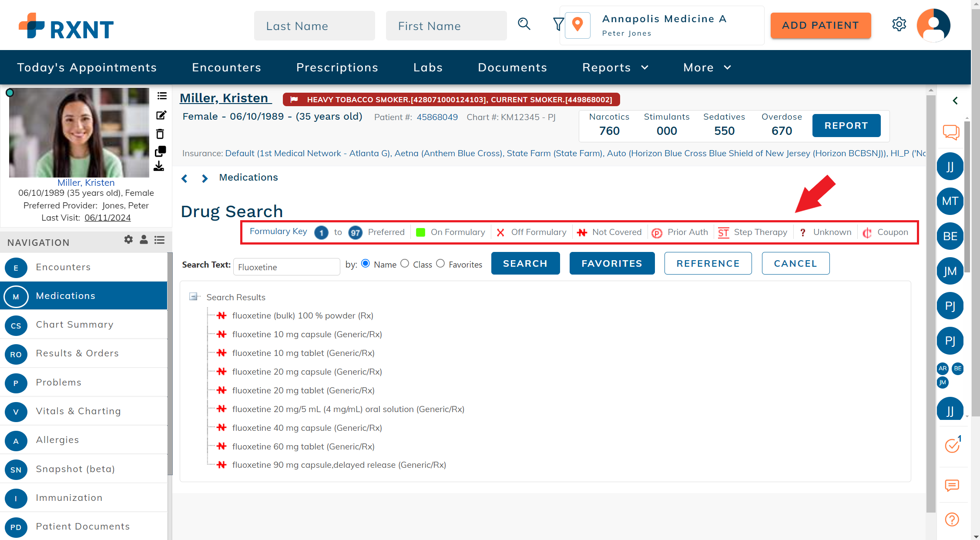Click the delete trash icon beside photo

coord(160,134)
